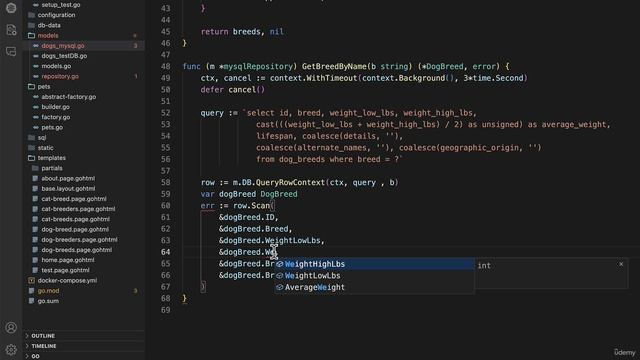Expand the sql folder
The width and height of the screenshot is (640, 360).
tap(84, 138)
